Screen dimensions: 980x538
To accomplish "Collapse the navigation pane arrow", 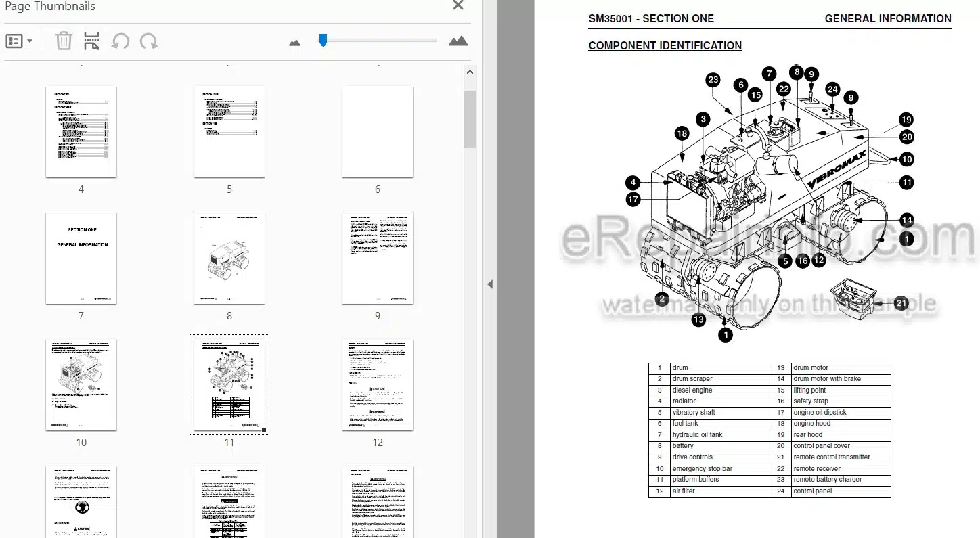I will (490, 284).
